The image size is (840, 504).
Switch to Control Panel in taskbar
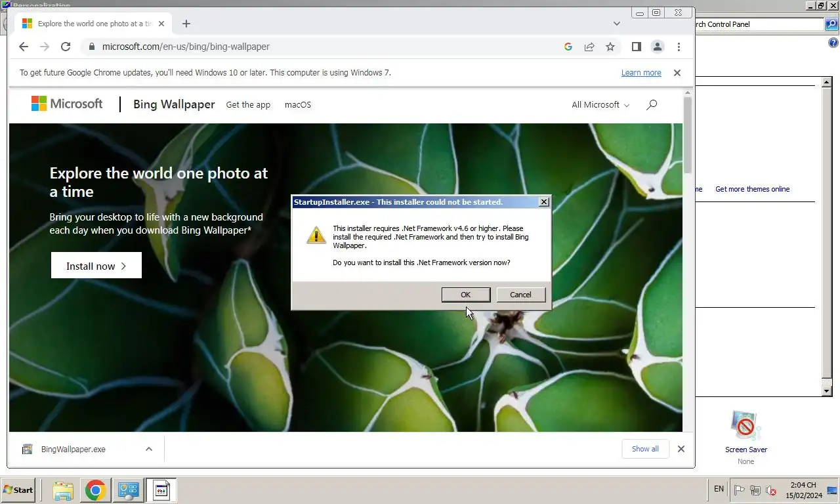[128, 490]
